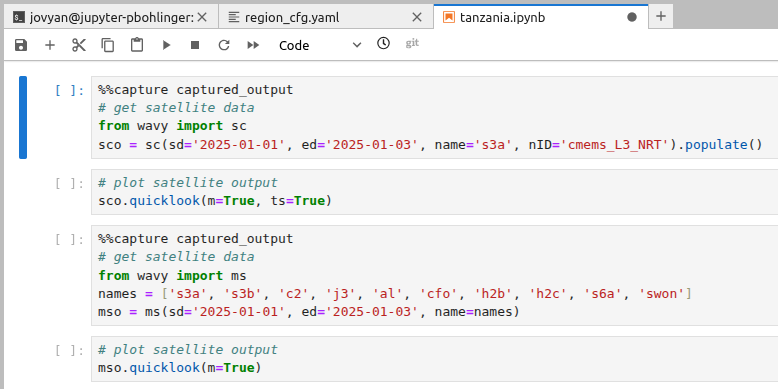Open the Code cell type dropdown
The image size is (778, 389).
[x=320, y=45]
